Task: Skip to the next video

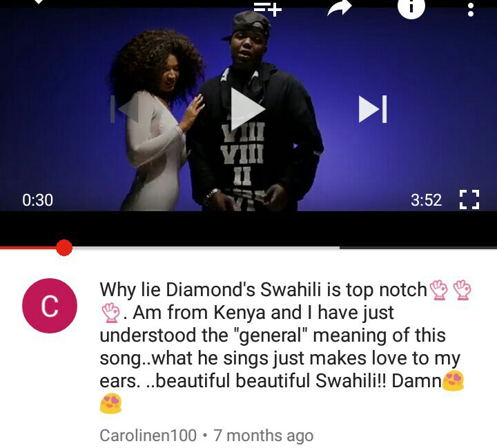Action: point(373,109)
